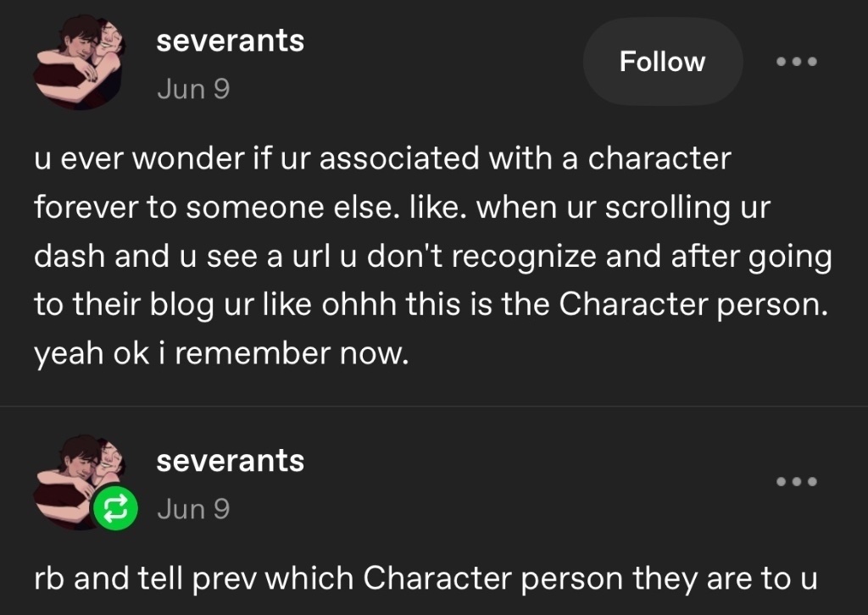This screenshot has width=868, height=615.
Task: Follow the severants blog
Action: point(663,61)
